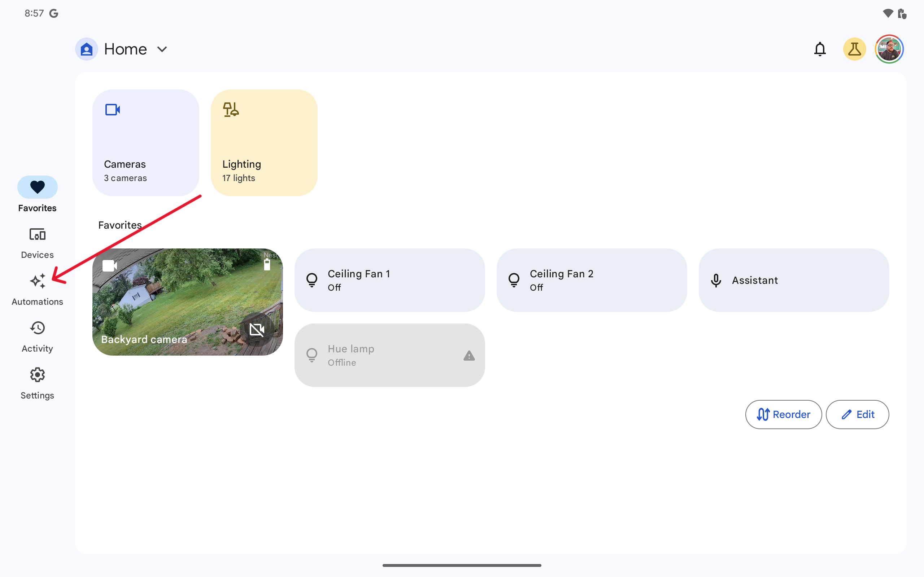Switch to Devices tab

(x=37, y=242)
